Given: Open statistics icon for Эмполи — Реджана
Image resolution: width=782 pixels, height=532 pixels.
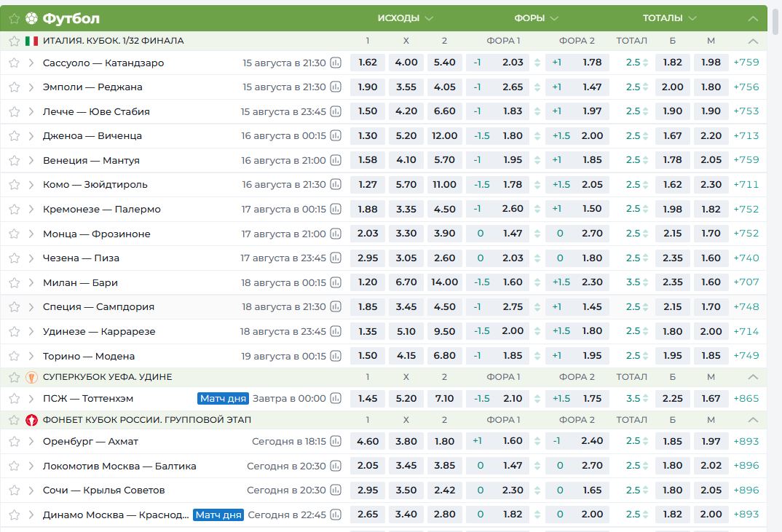Looking at the screenshot, I should (336, 87).
